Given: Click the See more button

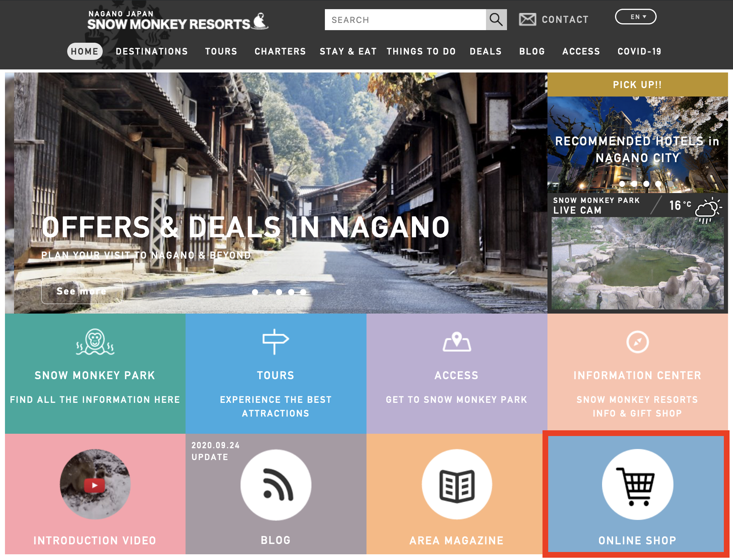Looking at the screenshot, I should 82,291.
